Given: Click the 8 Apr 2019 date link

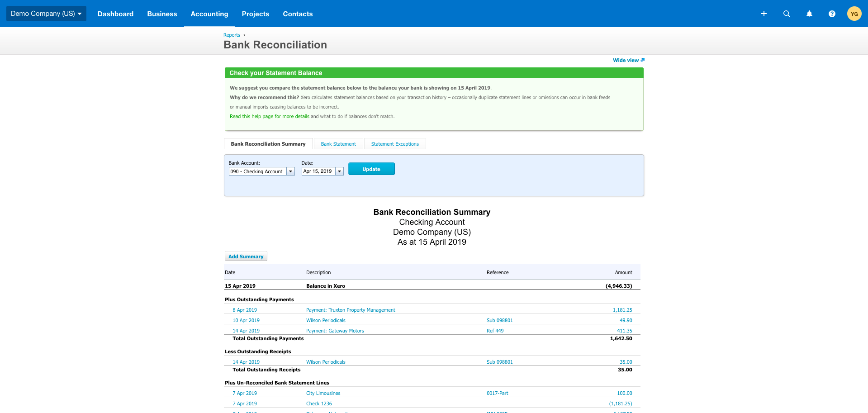Looking at the screenshot, I should (245, 310).
